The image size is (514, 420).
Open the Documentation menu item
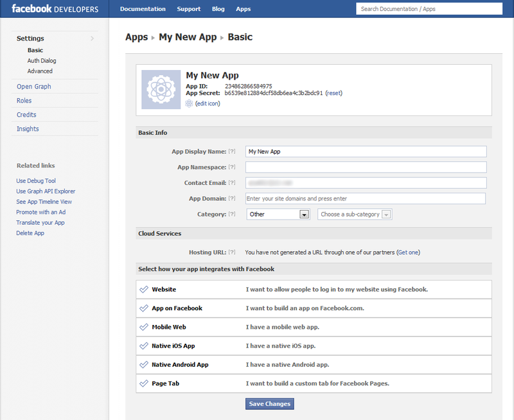(x=143, y=9)
